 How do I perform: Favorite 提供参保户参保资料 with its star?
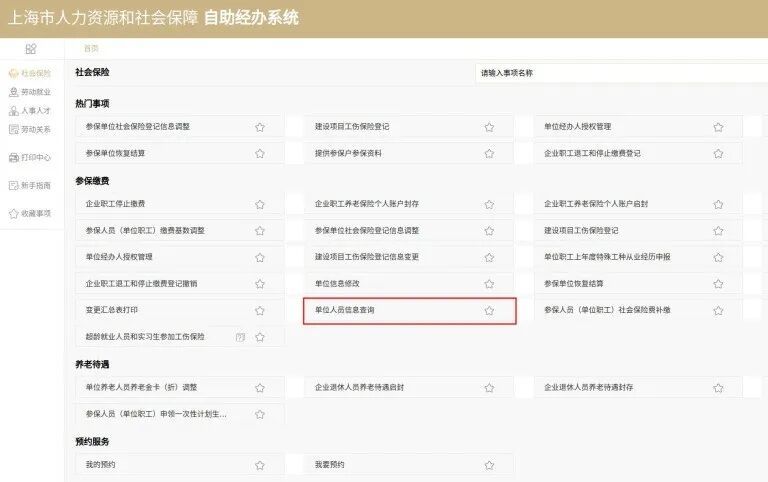489,153
